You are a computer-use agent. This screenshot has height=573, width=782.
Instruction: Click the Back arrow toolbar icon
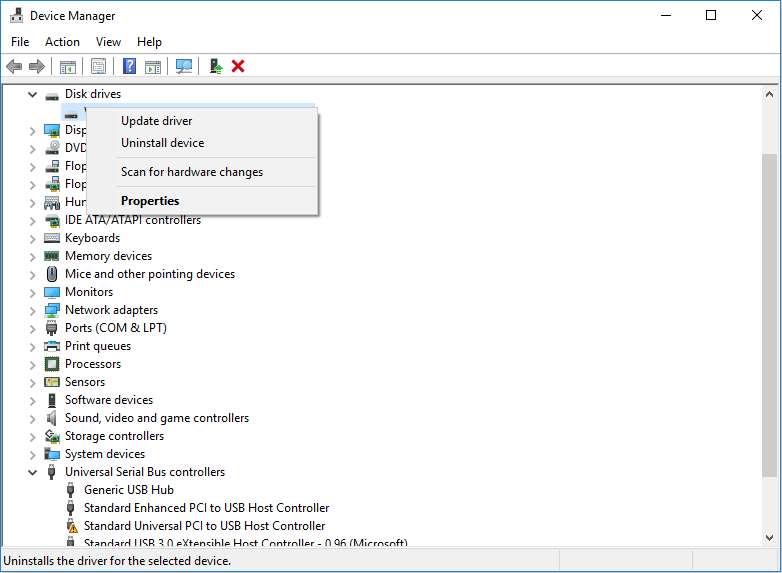(14, 66)
